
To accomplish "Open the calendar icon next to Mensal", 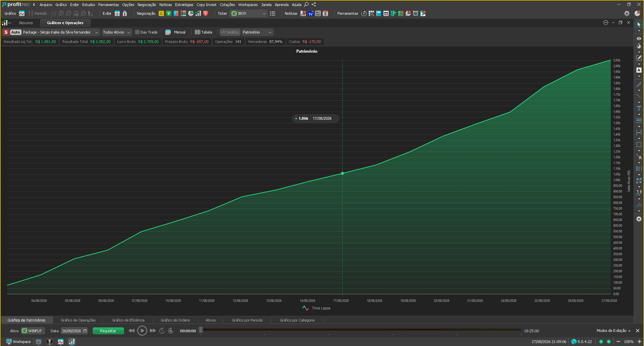I will click(x=168, y=32).
